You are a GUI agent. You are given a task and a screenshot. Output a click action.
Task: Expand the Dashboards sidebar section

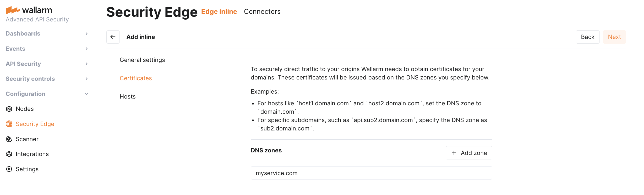[x=86, y=33]
